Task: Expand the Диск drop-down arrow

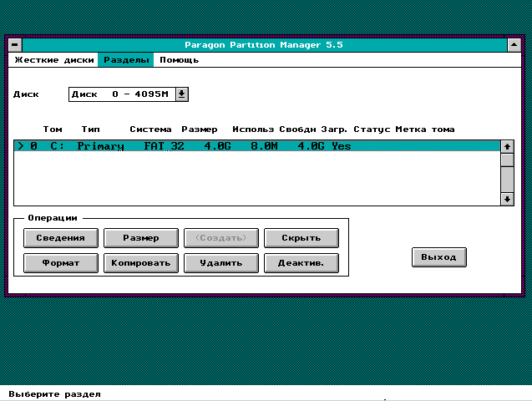Action: click(x=182, y=94)
